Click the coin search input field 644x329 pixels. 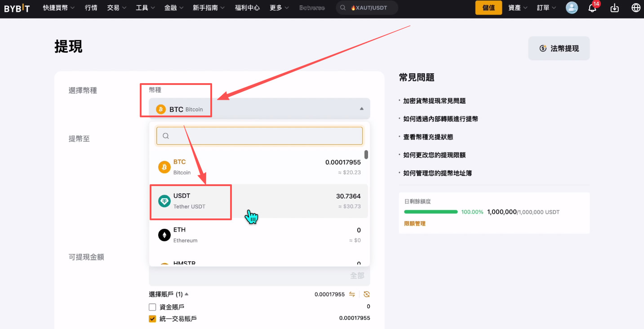pos(259,135)
